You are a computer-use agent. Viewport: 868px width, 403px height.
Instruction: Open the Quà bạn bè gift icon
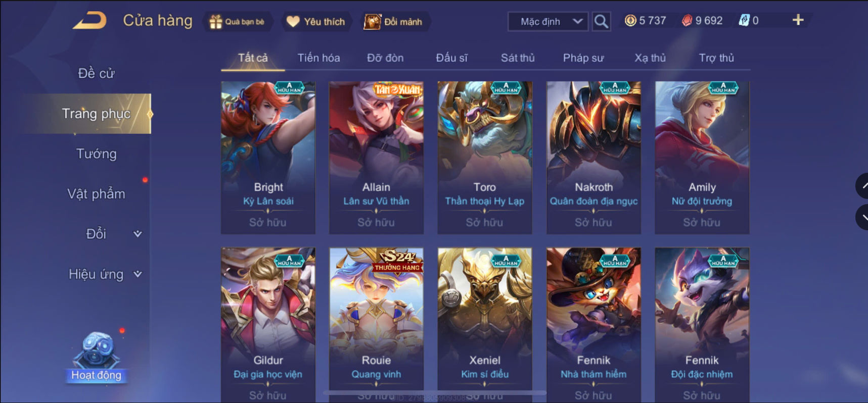216,22
